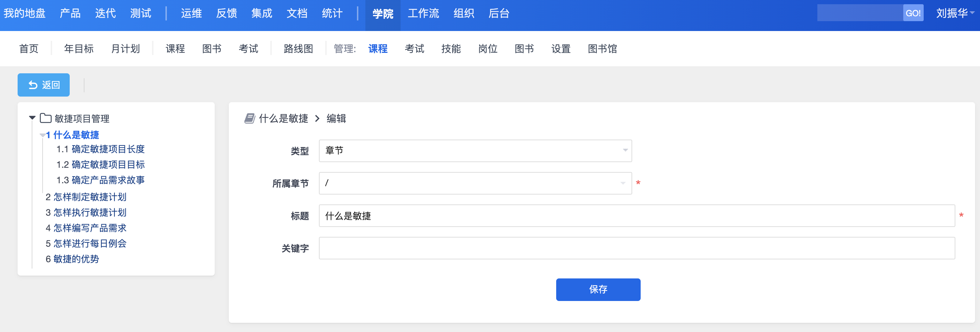
Task: Click the book icon beside 什么是敏捷 breadcrumb
Action: point(250,118)
